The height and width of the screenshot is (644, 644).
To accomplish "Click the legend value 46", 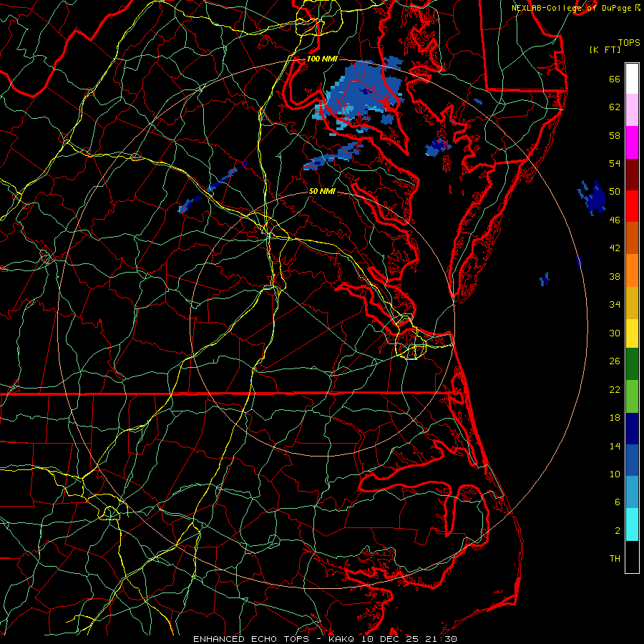I will 615,220.
